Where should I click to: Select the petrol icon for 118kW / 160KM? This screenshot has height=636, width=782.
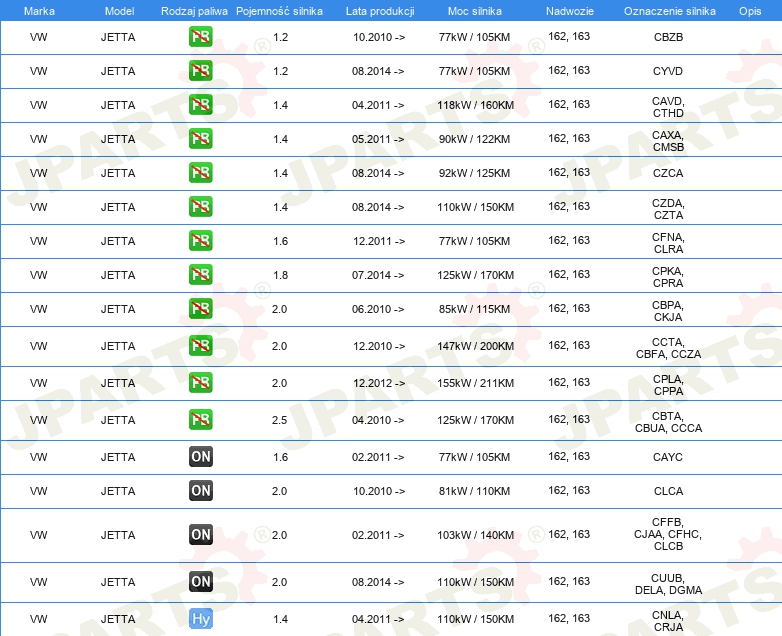tap(200, 105)
